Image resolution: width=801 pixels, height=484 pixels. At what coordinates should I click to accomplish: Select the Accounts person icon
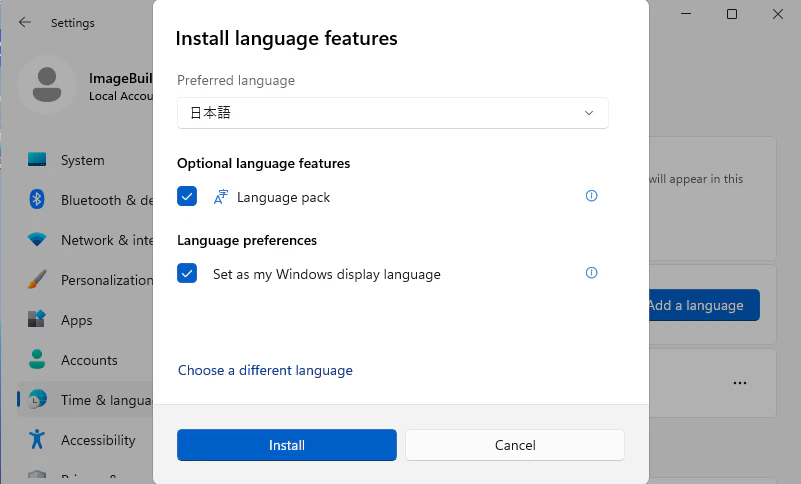pyautogui.click(x=37, y=359)
